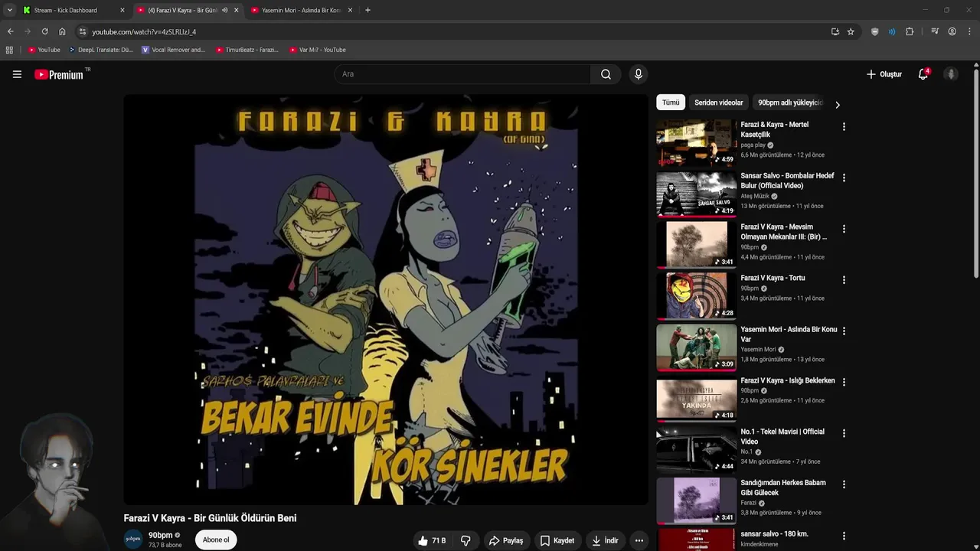Screen dimensions: 980x551
Task: Click the search magnifier button
Action: [606, 74]
